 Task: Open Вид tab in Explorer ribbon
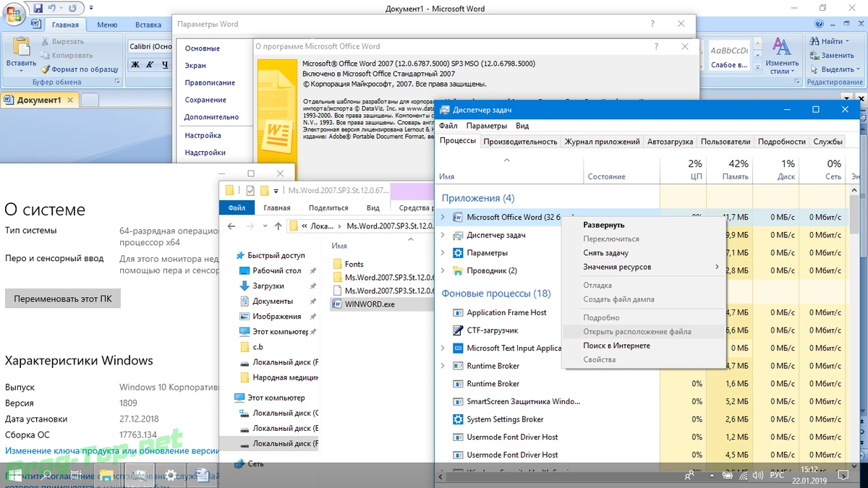(373, 207)
